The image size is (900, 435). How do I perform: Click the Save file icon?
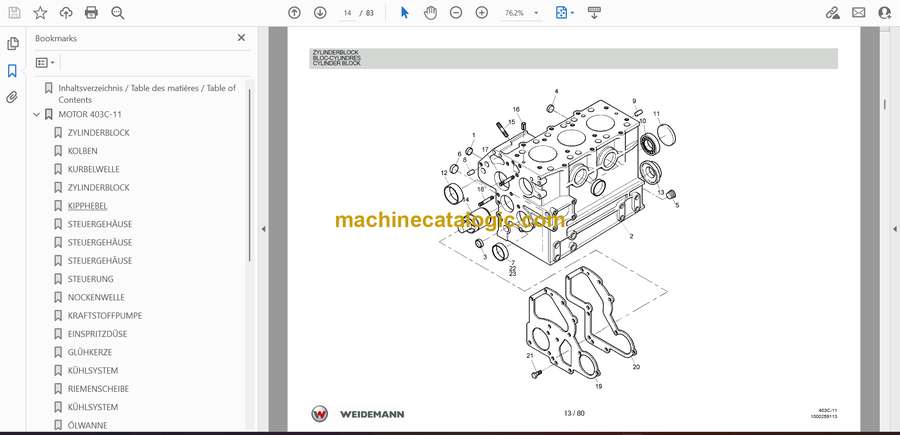(x=14, y=13)
